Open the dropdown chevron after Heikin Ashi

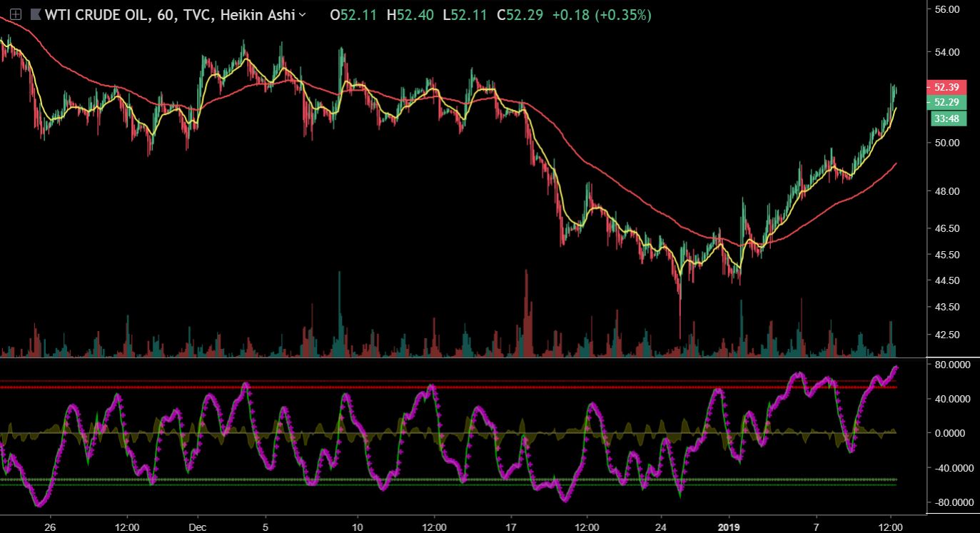pyautogui.click(x=303, y=15)
